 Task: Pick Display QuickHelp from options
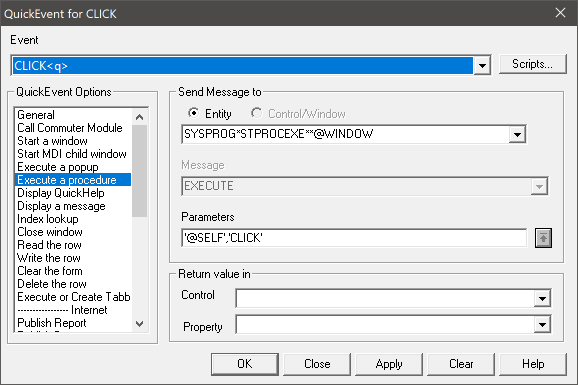point(73,193)
